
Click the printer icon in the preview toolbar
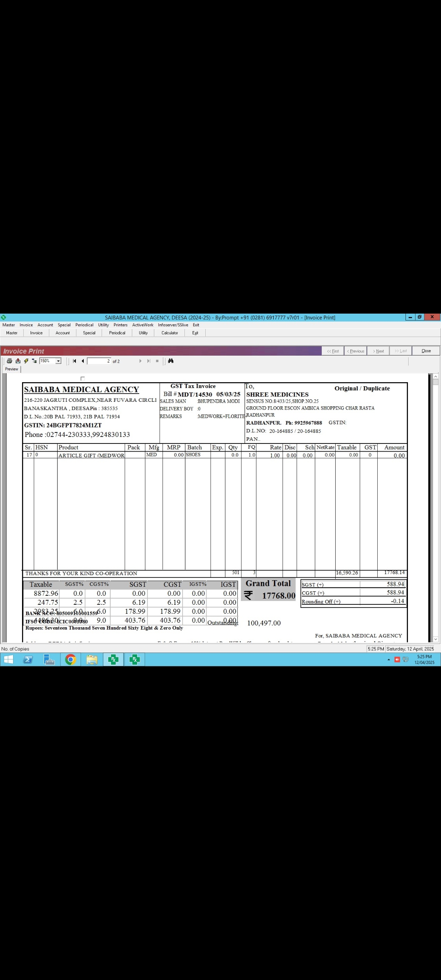[x=9, y=361]
